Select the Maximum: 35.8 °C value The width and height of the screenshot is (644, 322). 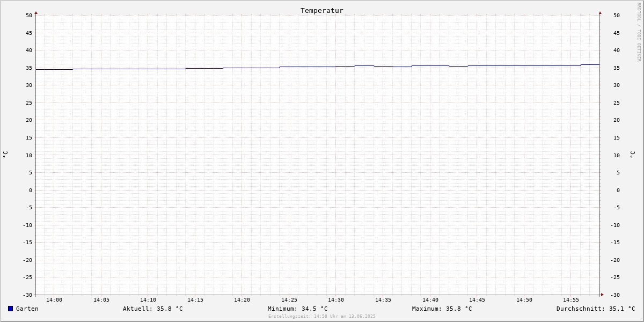tap(442, 309)
